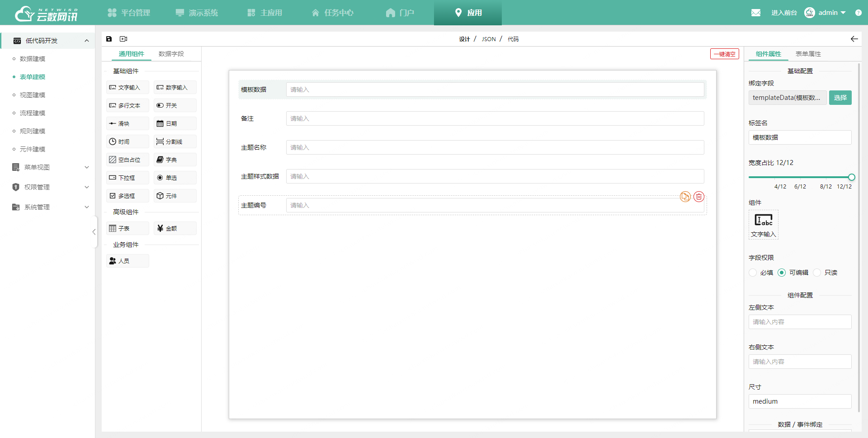Click the 选择 button for bound field
The height and width of the screenshot is (438, 868).
pyautogui.click(x=840, y=98)
